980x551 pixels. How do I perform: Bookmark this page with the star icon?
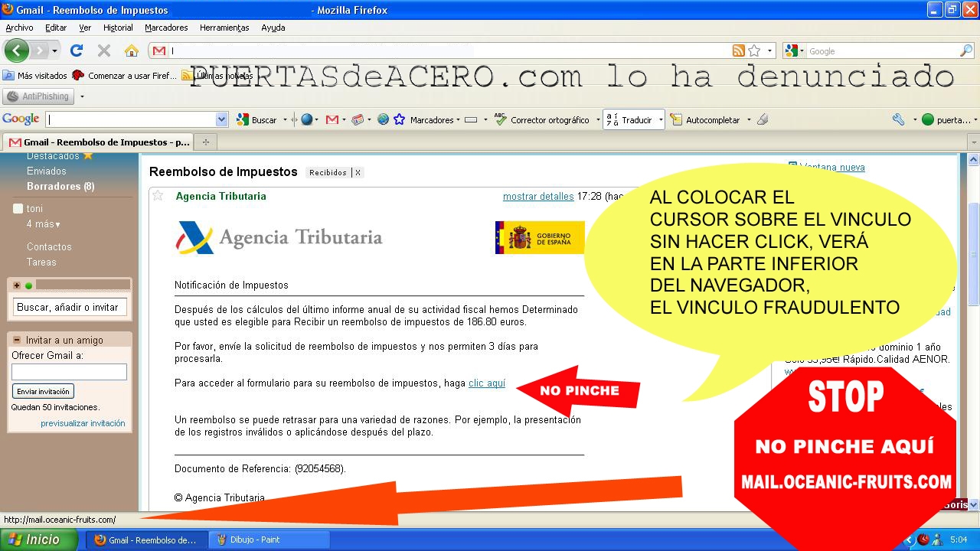pyautogui.click(x=754, y=51)
